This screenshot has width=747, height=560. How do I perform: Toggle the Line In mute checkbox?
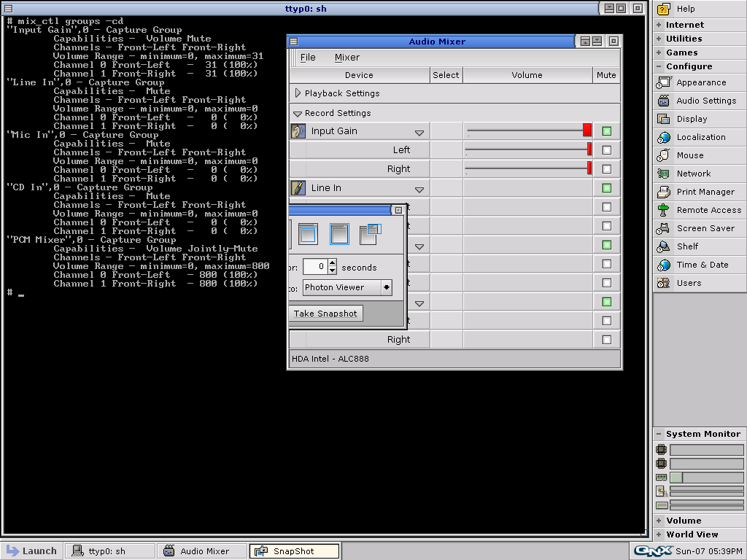pyautogui.click(x=606, y=188)
